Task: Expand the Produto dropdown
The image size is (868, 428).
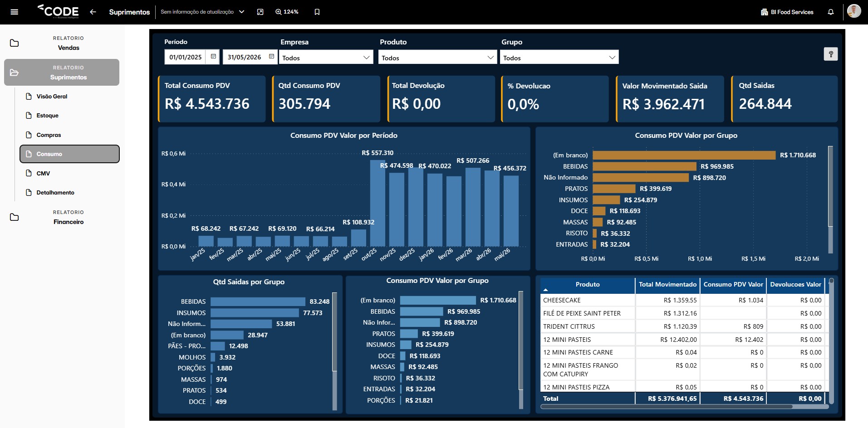Action: coord(437,57)
